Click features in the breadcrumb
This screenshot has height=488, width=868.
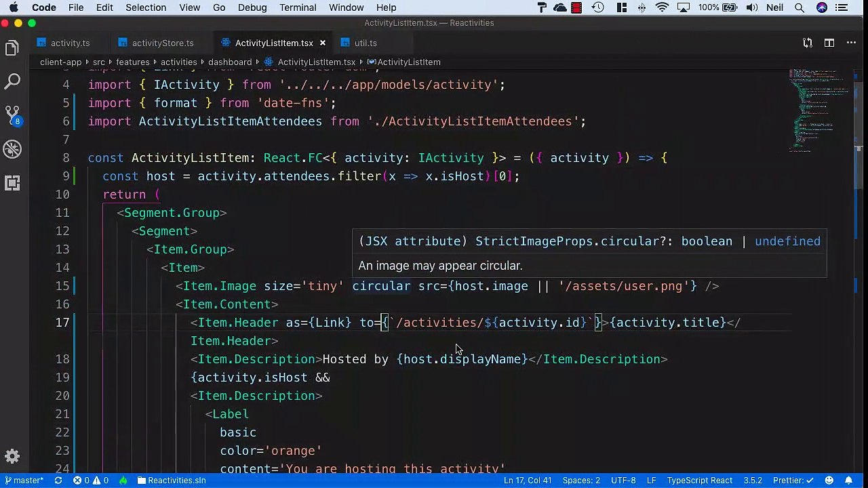[133, 62]
